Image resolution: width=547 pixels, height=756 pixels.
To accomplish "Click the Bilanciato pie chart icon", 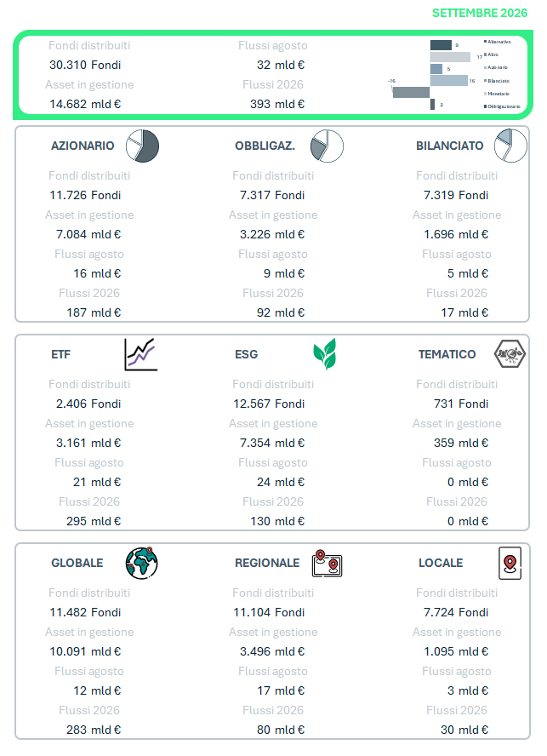I will click(511, 146).
